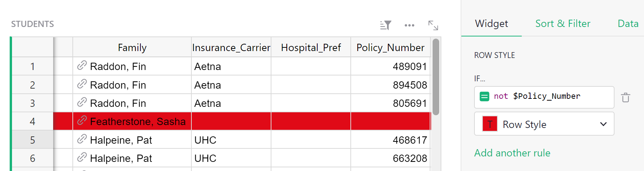This screenshot has width=644, height=171.
Task: Click Add another rule link
Action: coord(512,153)
